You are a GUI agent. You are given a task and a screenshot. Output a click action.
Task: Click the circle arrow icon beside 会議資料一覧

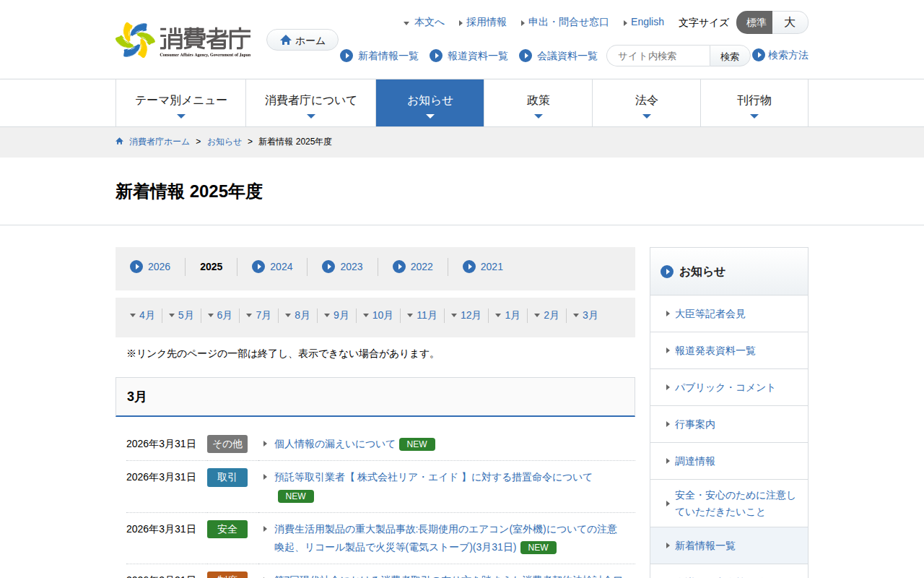526,56
